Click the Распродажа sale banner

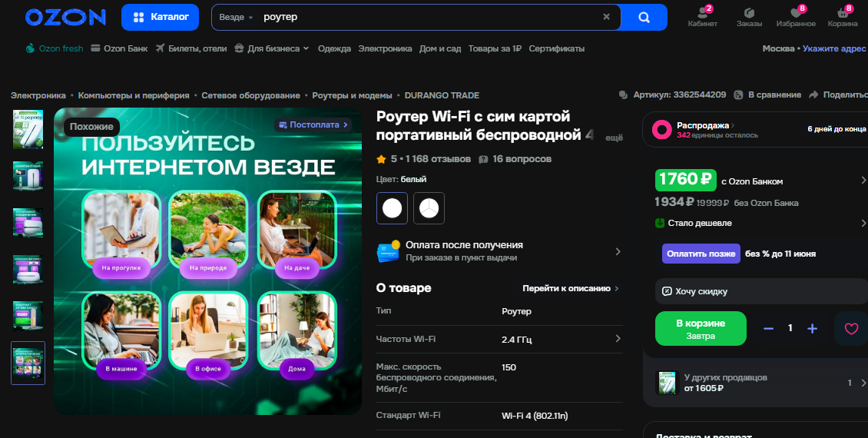tap(755, 130)
